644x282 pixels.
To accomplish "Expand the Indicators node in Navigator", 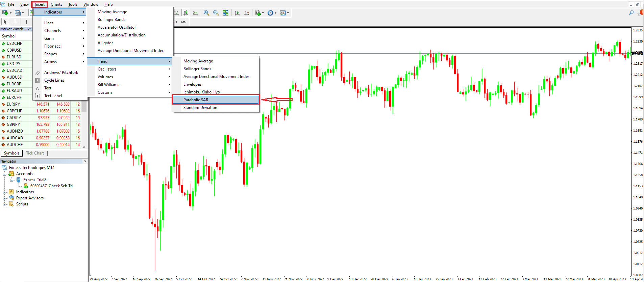I will [5, 192].
